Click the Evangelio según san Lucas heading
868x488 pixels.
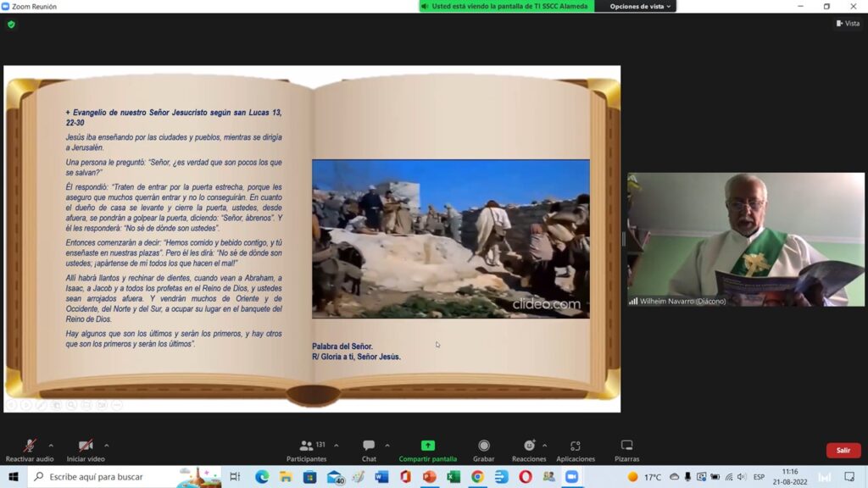174,117
